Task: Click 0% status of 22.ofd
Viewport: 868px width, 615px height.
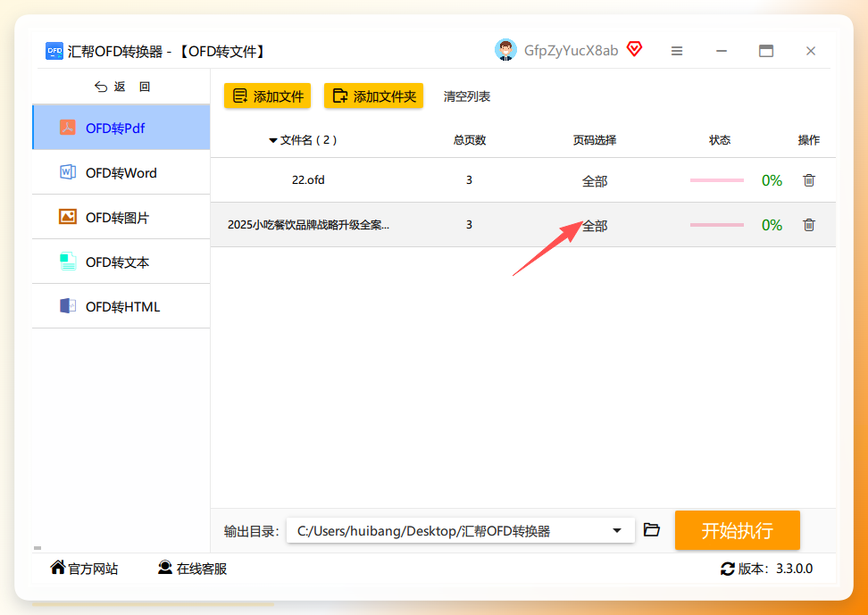Action: 772,180
